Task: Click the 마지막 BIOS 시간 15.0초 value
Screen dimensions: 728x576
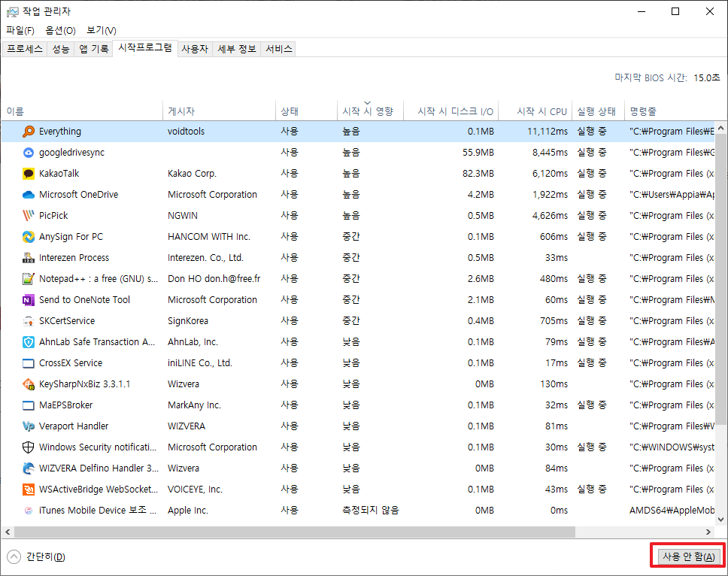Action: point(707,77)
